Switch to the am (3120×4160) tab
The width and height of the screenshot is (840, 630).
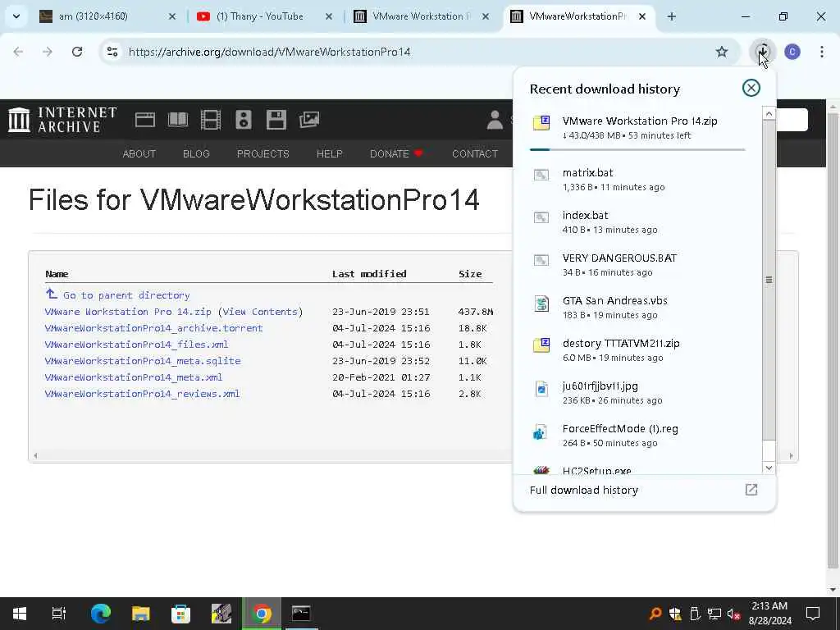pyautogui.click(x=107, y=16)
